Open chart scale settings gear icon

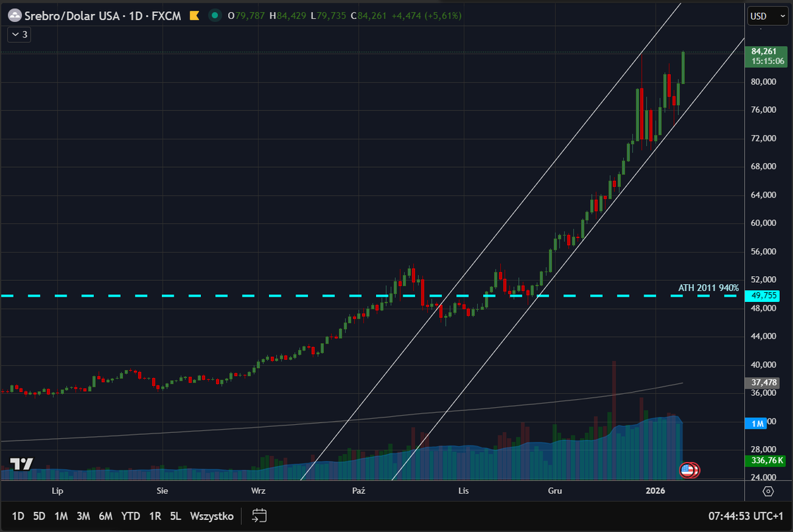(x=768, y=491)
